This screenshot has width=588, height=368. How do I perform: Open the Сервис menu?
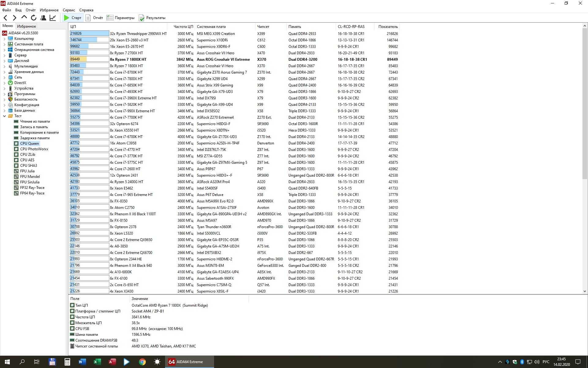click(x=69, y=10)
